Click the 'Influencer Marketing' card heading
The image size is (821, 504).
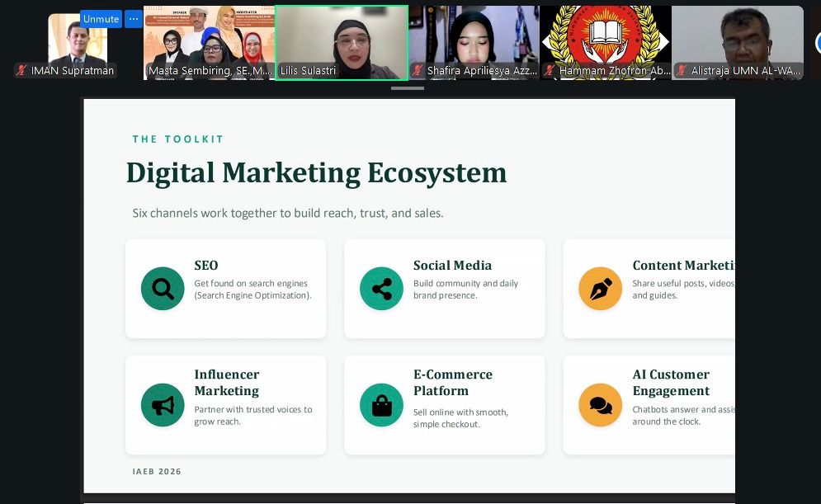coord(227,383)
